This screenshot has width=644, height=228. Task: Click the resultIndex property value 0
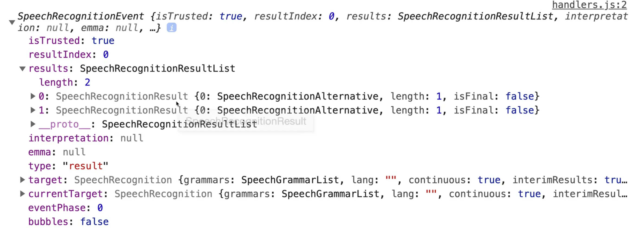106,55
